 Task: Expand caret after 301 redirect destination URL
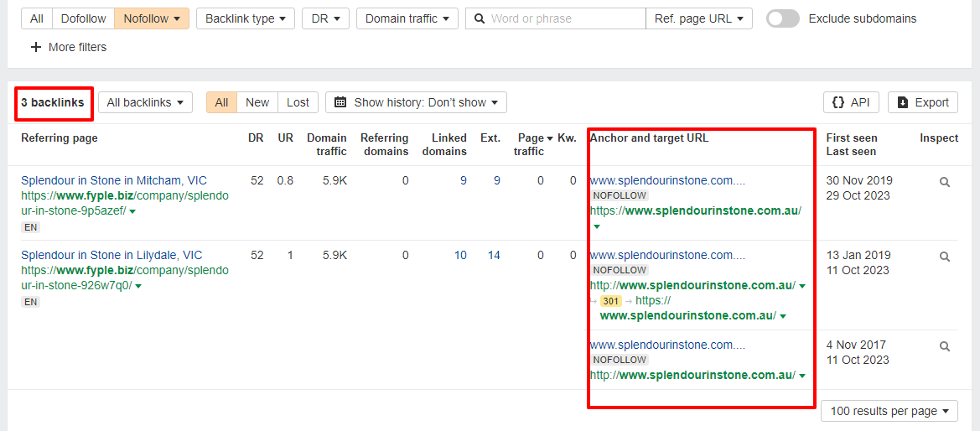[782, 316]
